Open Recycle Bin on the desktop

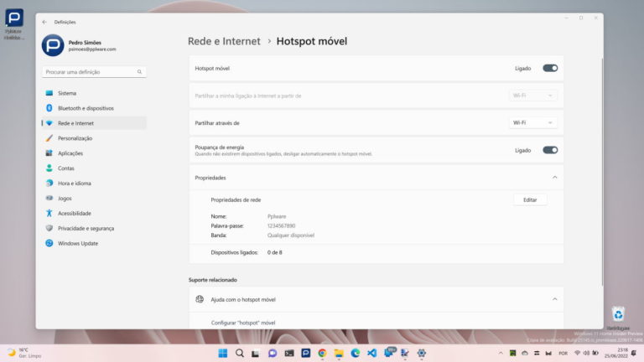618,316
